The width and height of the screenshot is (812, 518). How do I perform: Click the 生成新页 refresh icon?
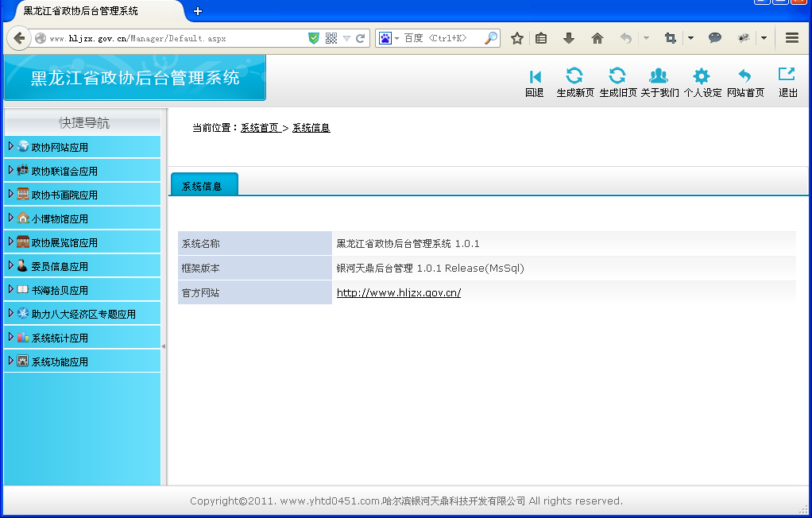pos(574,76)
